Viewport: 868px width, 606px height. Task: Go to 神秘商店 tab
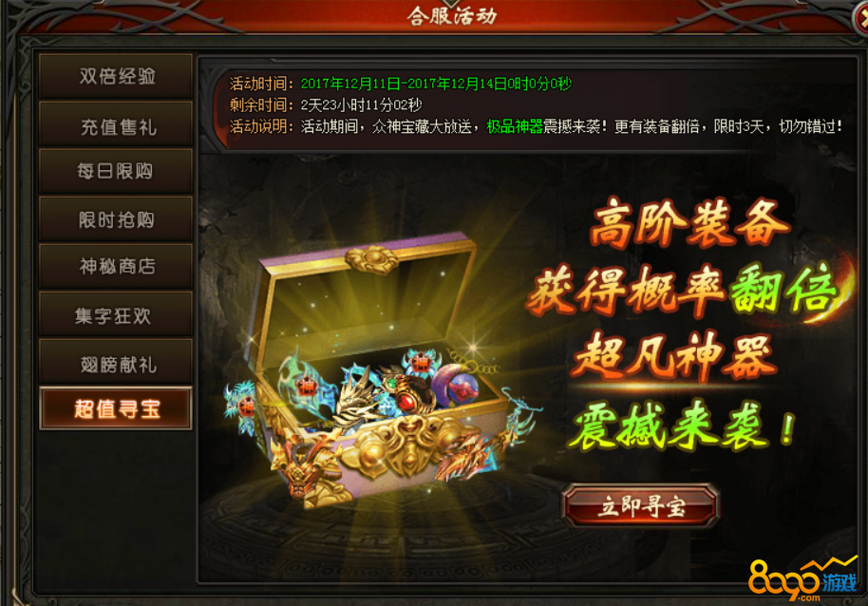coord(116,266)
